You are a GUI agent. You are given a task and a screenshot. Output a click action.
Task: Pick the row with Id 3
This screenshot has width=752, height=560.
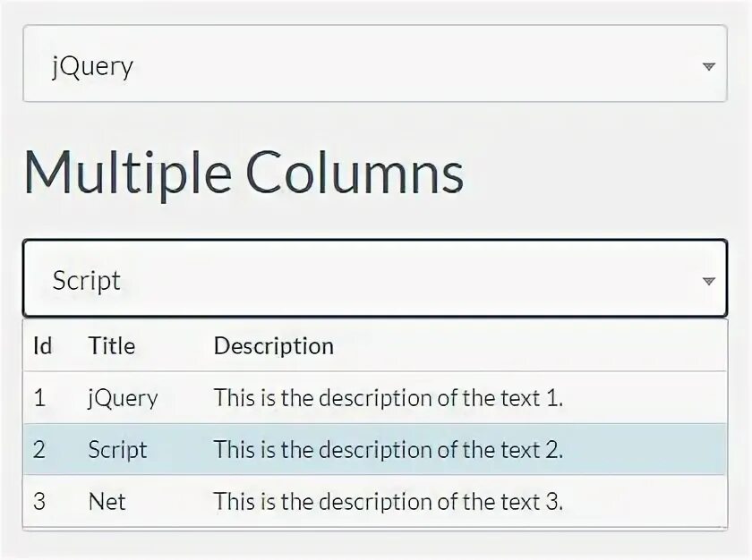pos(374,502)
